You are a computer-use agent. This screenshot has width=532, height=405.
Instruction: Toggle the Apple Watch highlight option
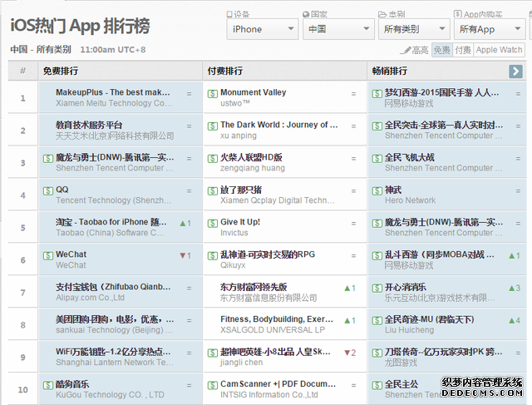pos(499,50)
